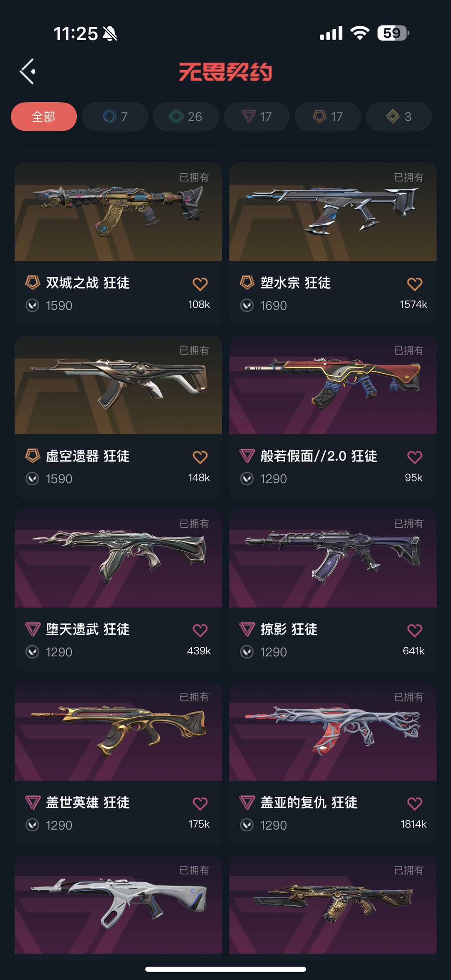
Task: Filter by yellow diamond tier showing 3
Action: coord(398,116)
